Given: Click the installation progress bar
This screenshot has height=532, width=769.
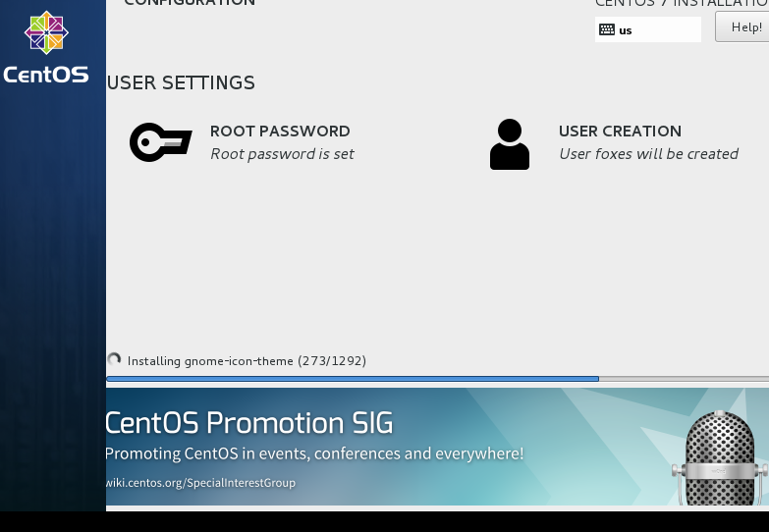Looking at the screenshot, I should [437, 379].
